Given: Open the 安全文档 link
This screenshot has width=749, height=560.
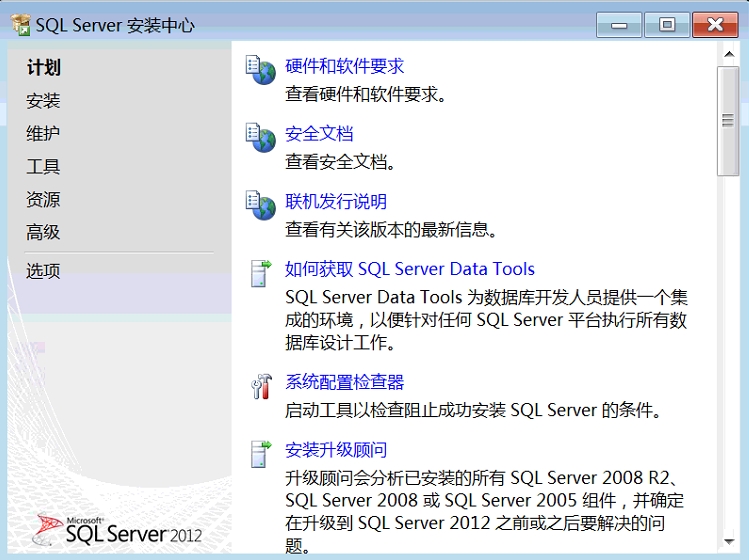Looking at the screenshot, I should coord(319,134).
